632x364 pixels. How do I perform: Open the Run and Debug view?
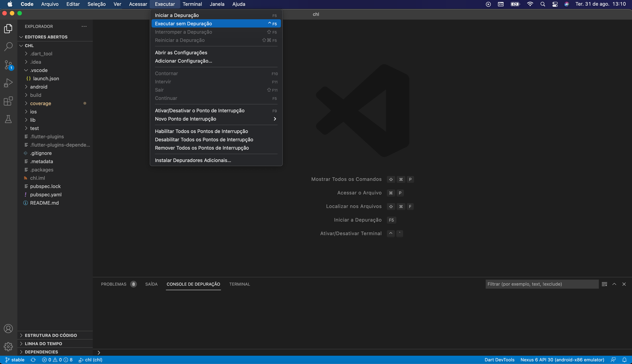[8, 83]
